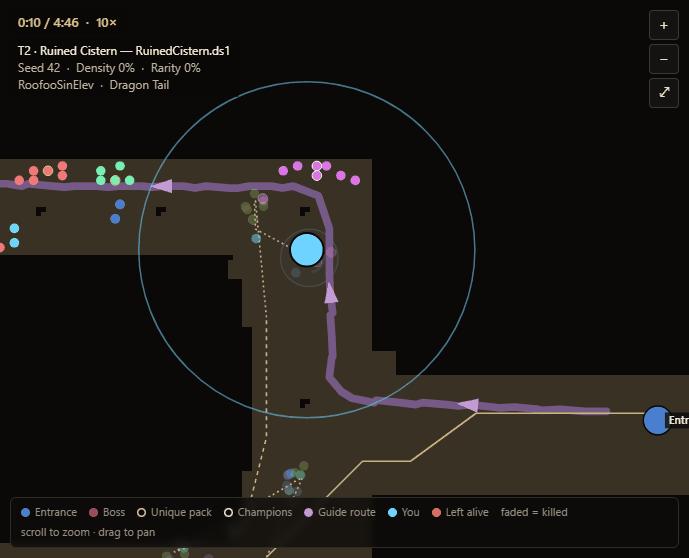The height and width of the screenshot is (558, 689).
Task: Click the scroll to zoom hint text
Action: click(88, 533)
